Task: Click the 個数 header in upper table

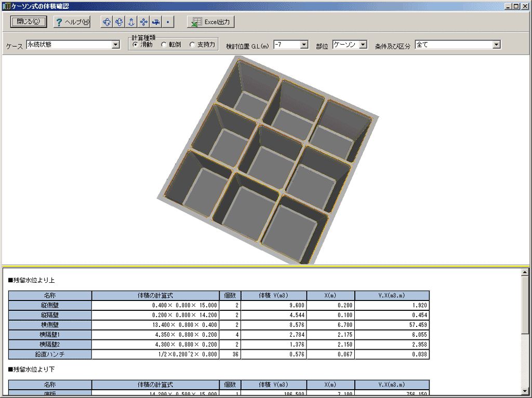Action: [230, 295]
